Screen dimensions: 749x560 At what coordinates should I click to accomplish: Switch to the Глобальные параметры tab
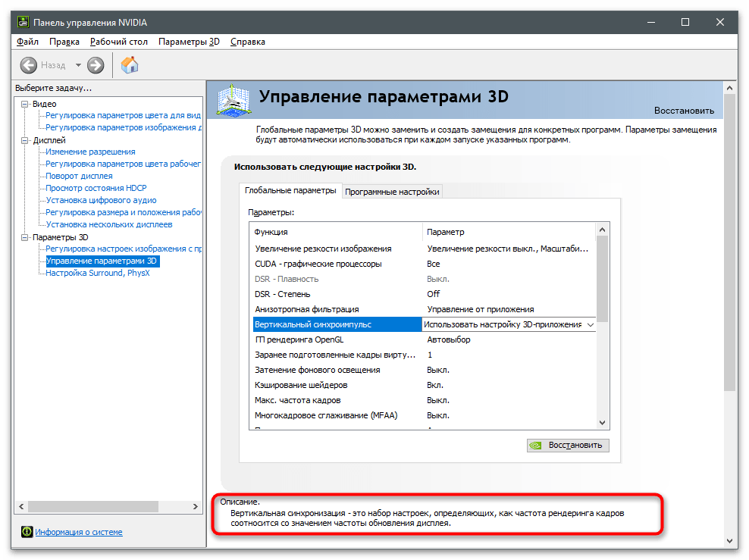coord(290,190)
